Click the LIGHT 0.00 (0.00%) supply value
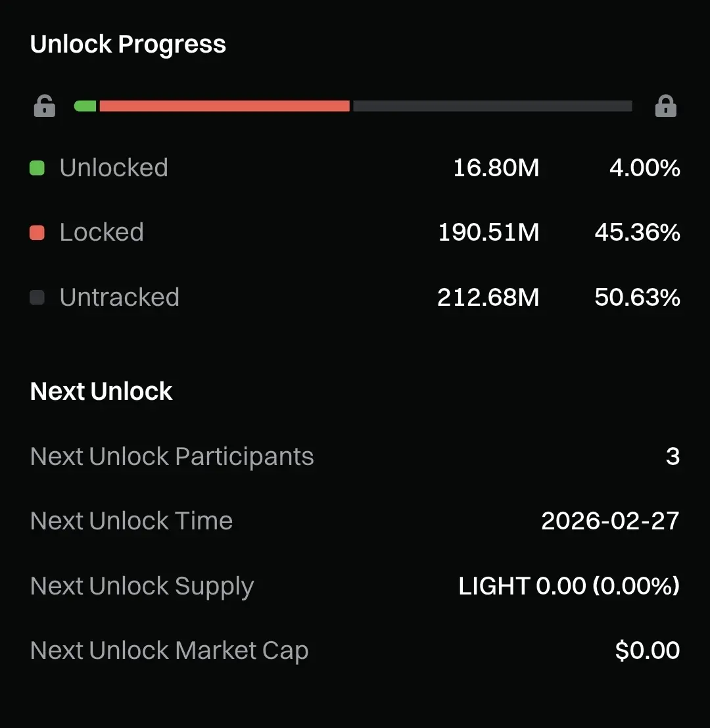 [x=569, y=586]
